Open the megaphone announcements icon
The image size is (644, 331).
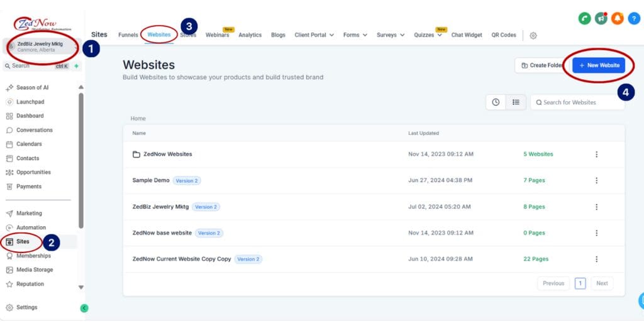601,18
